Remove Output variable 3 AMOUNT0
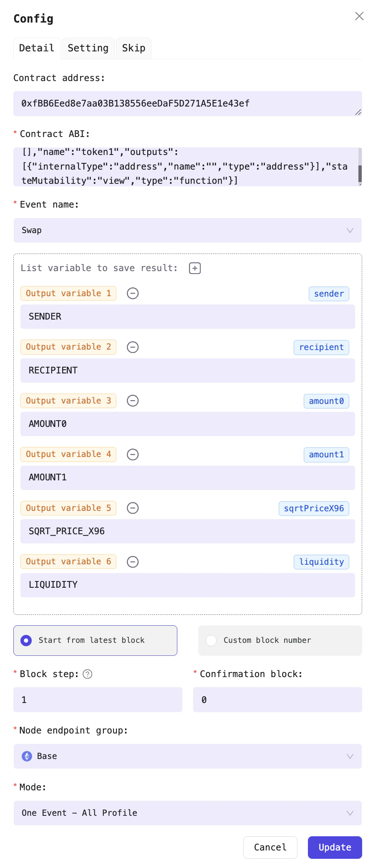Image resolution: width=373 pixels, height=868 pixels. [x=133, y=401]
